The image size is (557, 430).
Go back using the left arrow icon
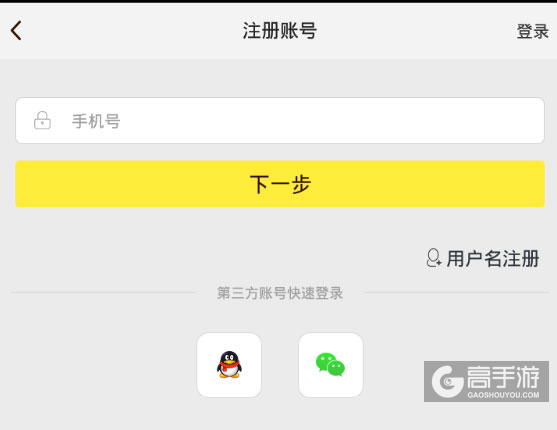[16, 31]
